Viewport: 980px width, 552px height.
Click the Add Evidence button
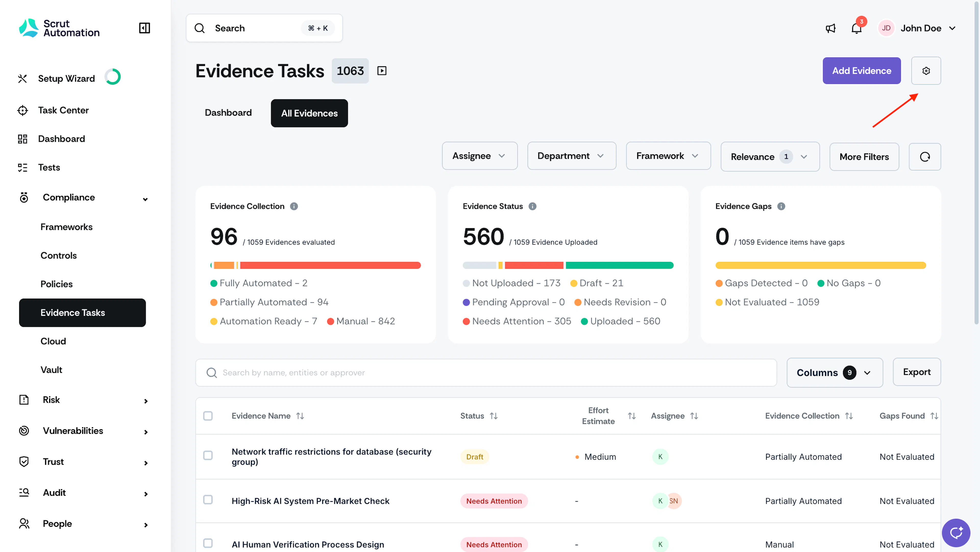tap(861, 71)
